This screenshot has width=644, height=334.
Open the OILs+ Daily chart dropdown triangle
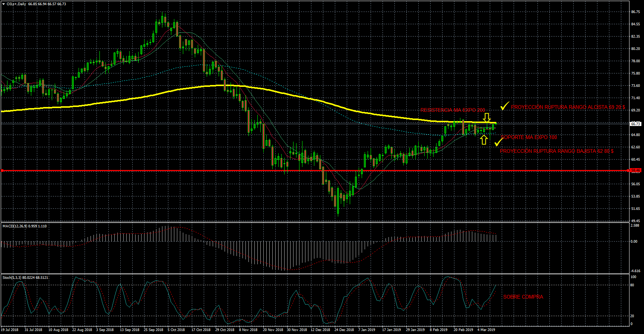(3, 4)
